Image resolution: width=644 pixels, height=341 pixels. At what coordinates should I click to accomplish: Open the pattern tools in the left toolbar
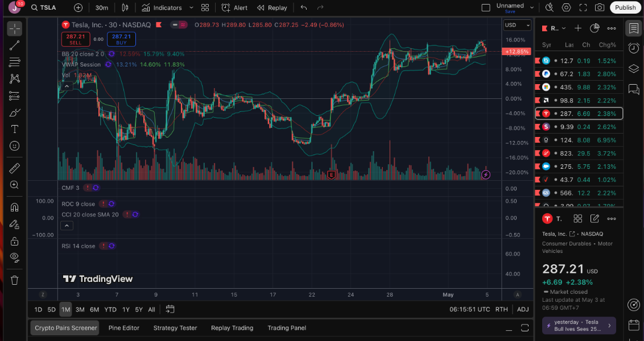(x=14, y=79)
